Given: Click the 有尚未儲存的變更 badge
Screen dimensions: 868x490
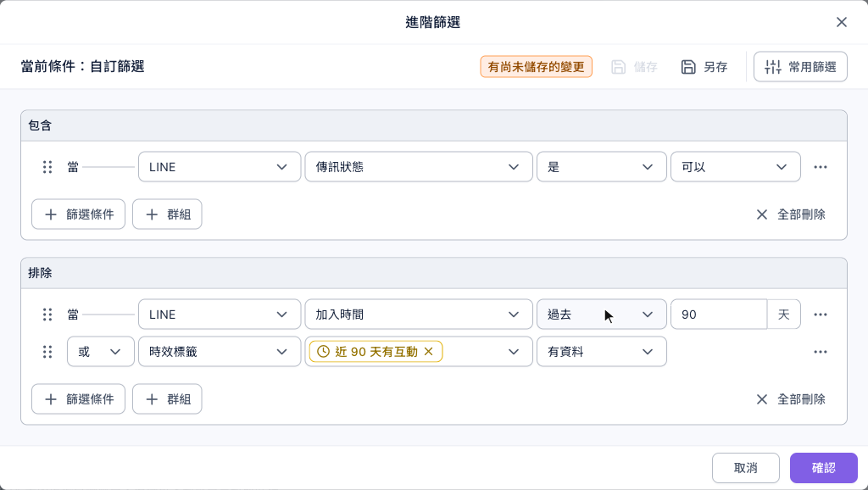Looking at the screenshot, I should (536, 67).
